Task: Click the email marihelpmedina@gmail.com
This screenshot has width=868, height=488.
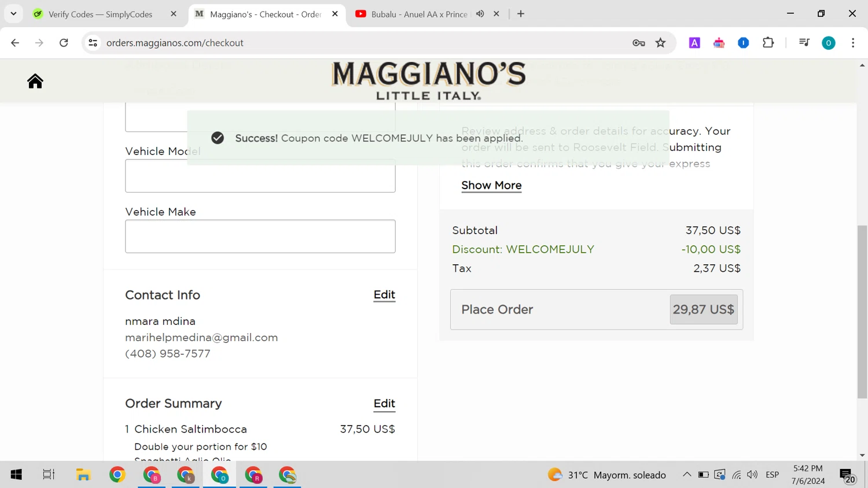Action: coord(201,337)
